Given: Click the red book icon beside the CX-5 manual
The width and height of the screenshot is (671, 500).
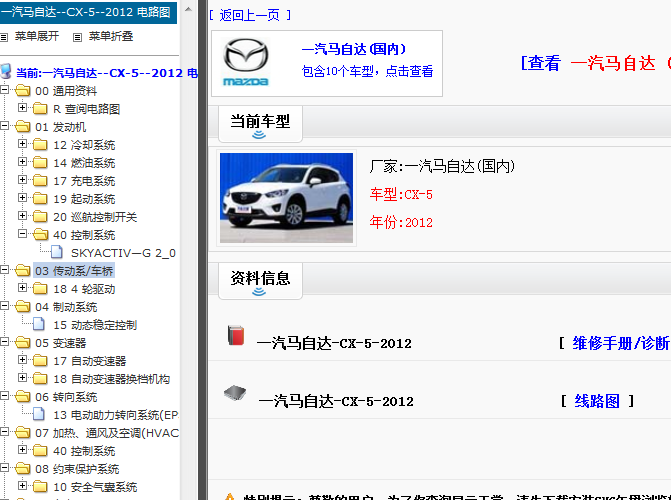Looking at the screenshot, I should 236,335.
